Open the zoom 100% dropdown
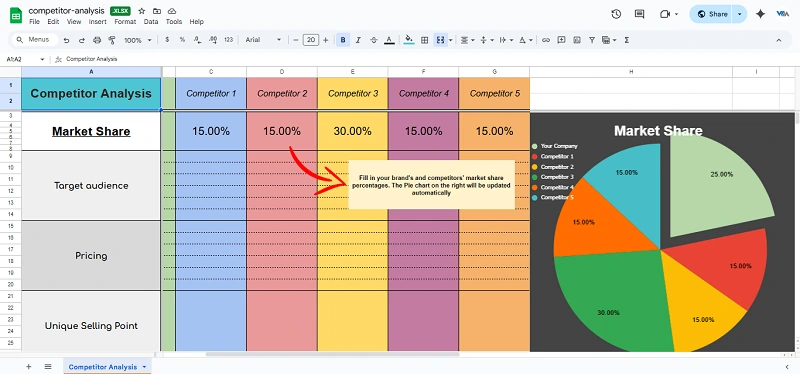This screenshot has width=800, height=374. tap(138, 40)
